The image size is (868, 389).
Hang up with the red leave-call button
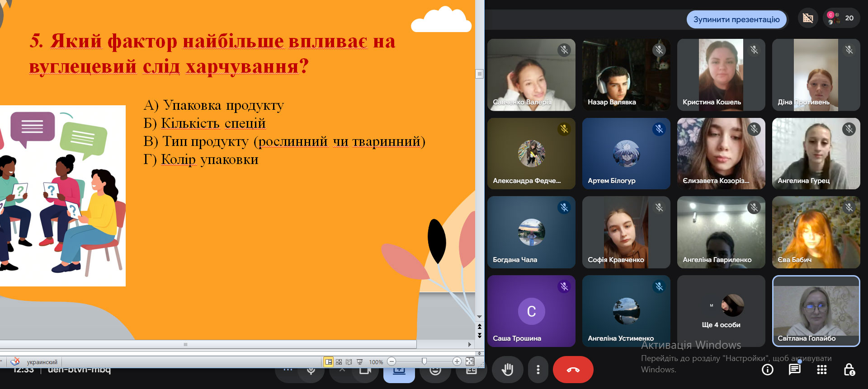[573, 370]
